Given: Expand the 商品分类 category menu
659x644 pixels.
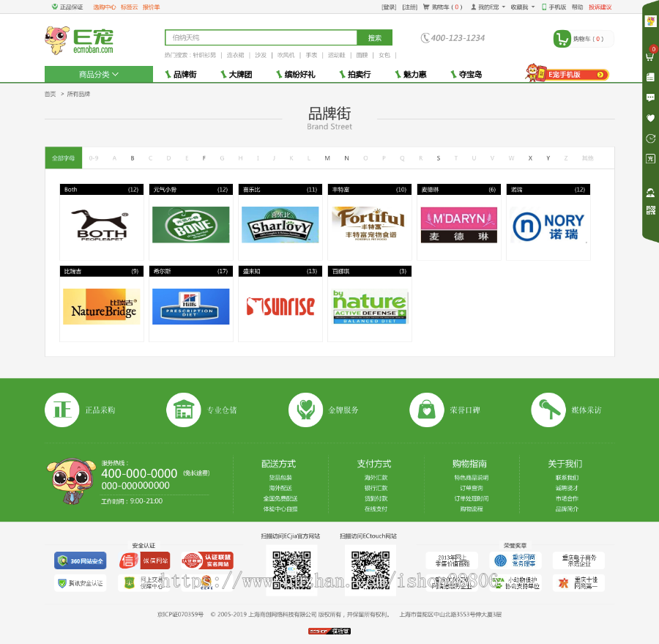Looking at the screenshot, I should click(99, 75).
